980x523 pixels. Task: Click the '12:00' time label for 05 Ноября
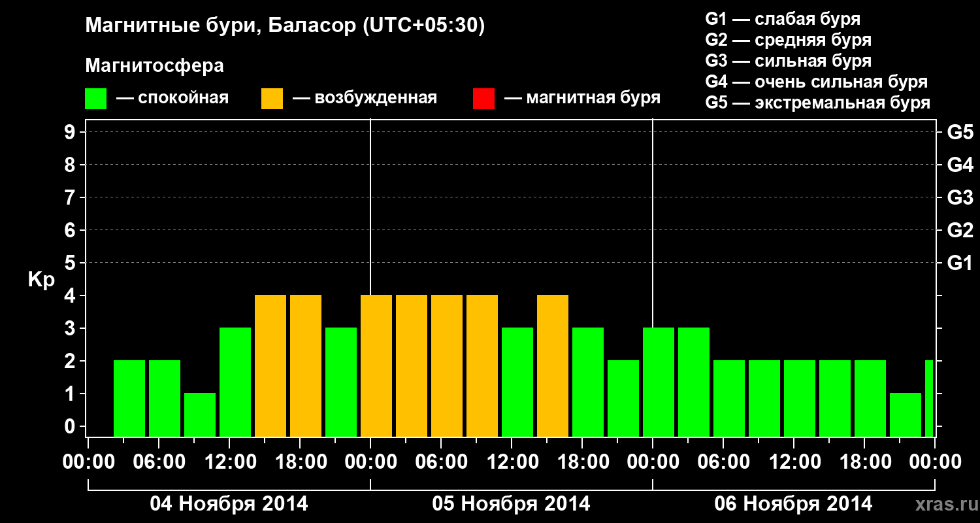[x=512, y=462]
